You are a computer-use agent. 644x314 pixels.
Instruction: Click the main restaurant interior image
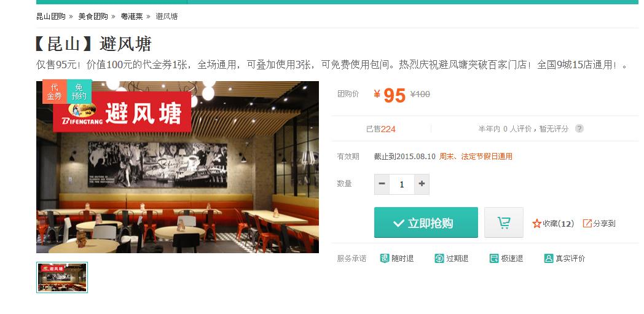(178, 167)
